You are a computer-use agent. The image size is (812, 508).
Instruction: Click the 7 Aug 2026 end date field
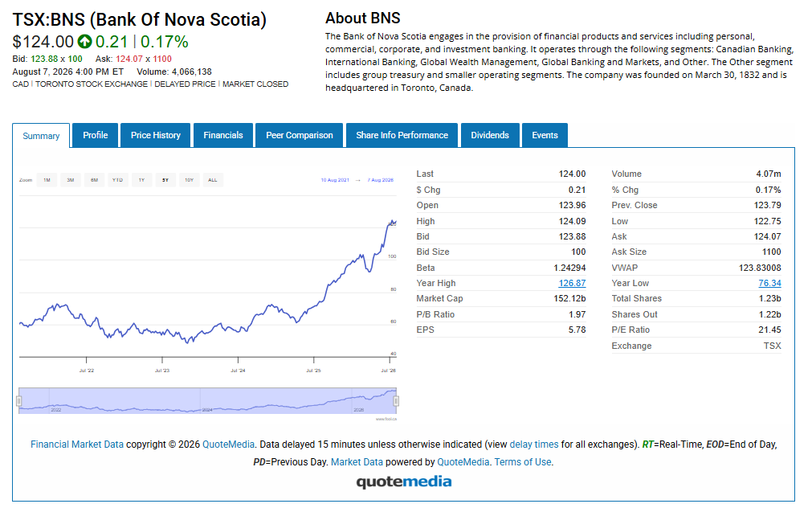point(381,180)
